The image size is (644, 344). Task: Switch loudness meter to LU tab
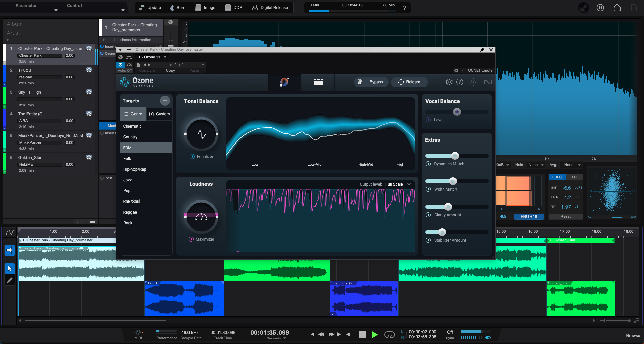click(x=574, y=177)
